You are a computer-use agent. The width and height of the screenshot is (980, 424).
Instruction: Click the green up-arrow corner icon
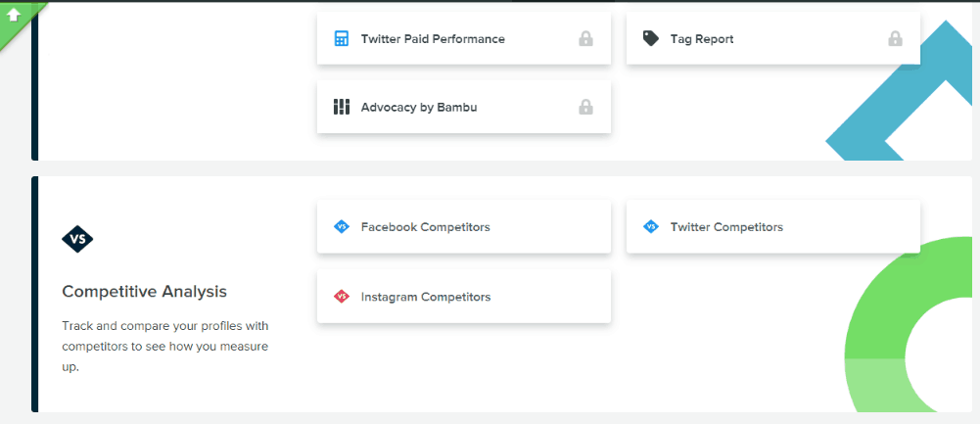[x=14, y=15]
